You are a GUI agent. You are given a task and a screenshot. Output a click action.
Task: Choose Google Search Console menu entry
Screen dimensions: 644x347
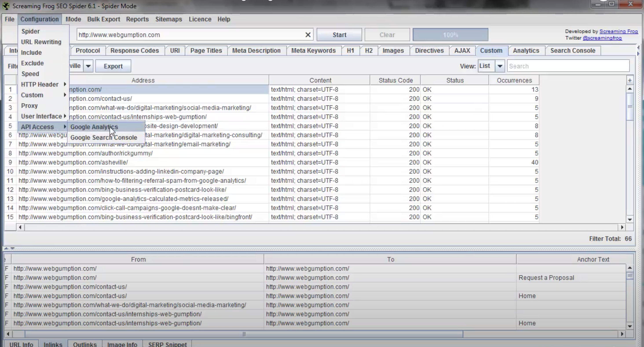(104, 138)
